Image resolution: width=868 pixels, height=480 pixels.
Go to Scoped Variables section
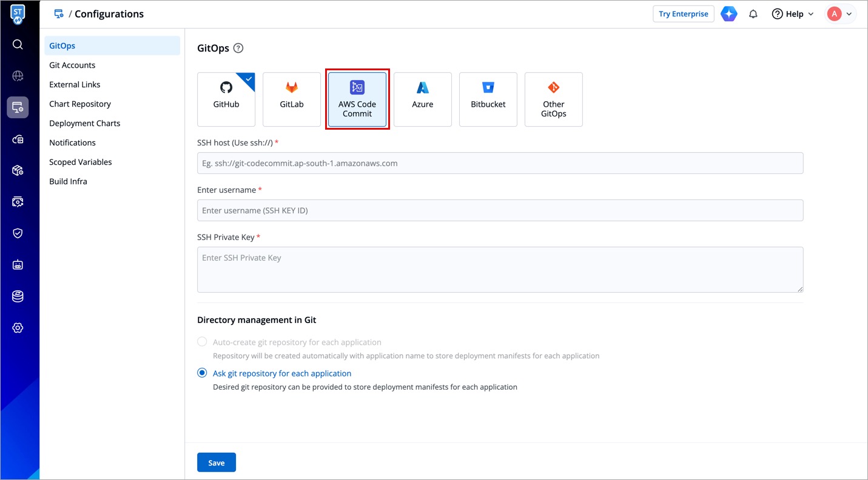[x=81, y=162]
